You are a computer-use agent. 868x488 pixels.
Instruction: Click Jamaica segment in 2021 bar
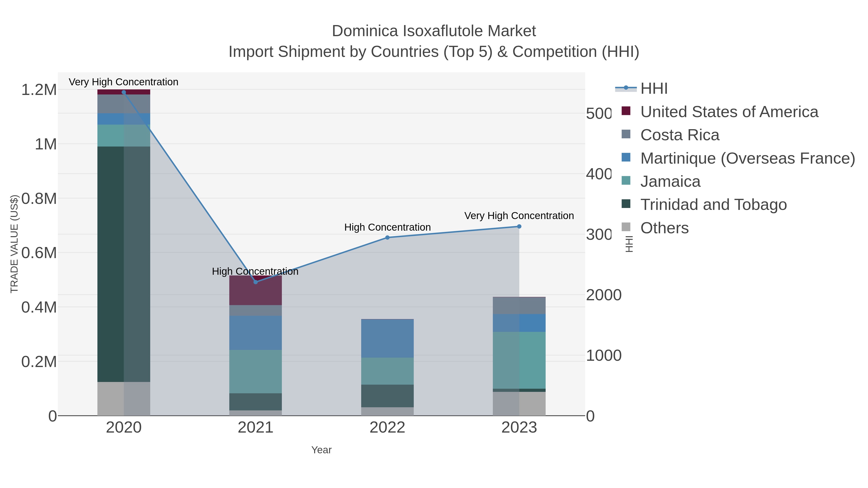click(255, 372)
